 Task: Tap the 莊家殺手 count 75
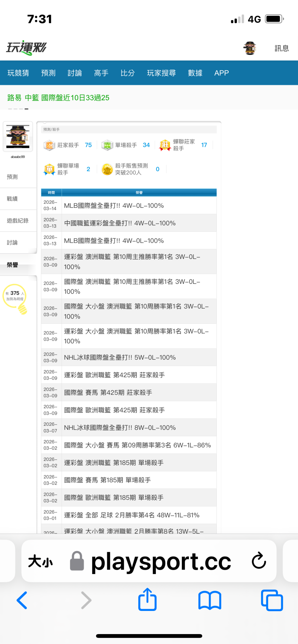[x=88, y=145]
